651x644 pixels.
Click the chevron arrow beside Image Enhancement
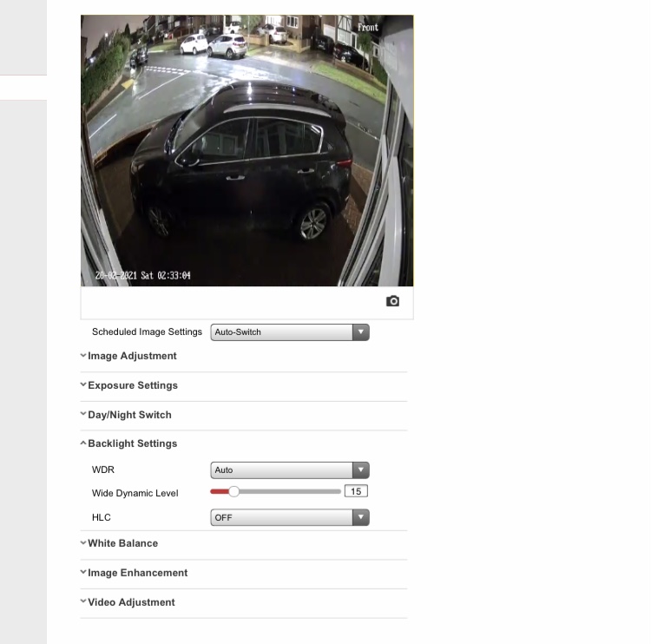(x=83, y=573)
